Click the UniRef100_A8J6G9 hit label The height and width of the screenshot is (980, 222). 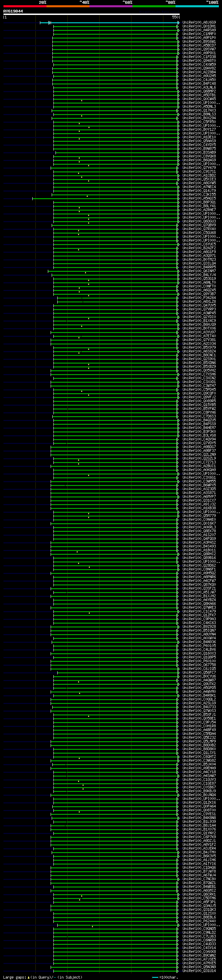[199, 23]
